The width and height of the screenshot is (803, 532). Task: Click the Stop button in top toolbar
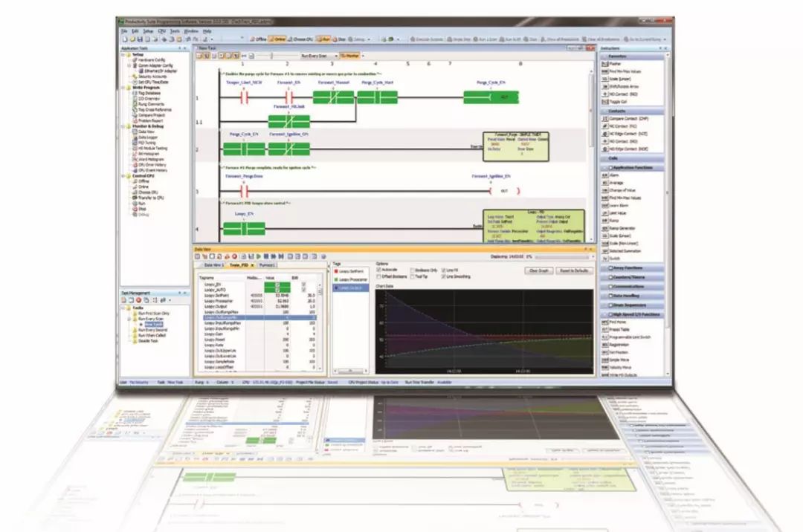pos(339,39)
